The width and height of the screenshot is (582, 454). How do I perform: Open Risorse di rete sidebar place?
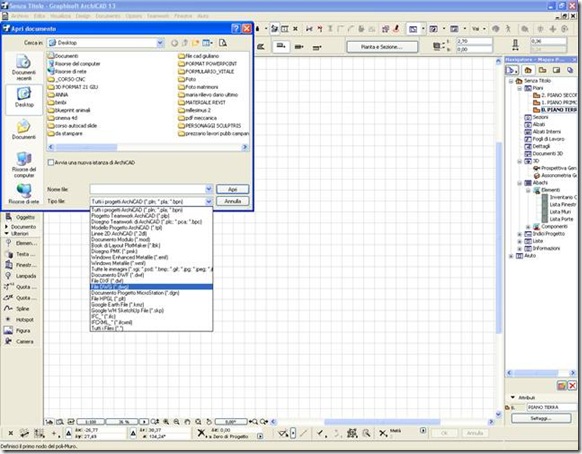pyautogui.click(x=24, y=194)
